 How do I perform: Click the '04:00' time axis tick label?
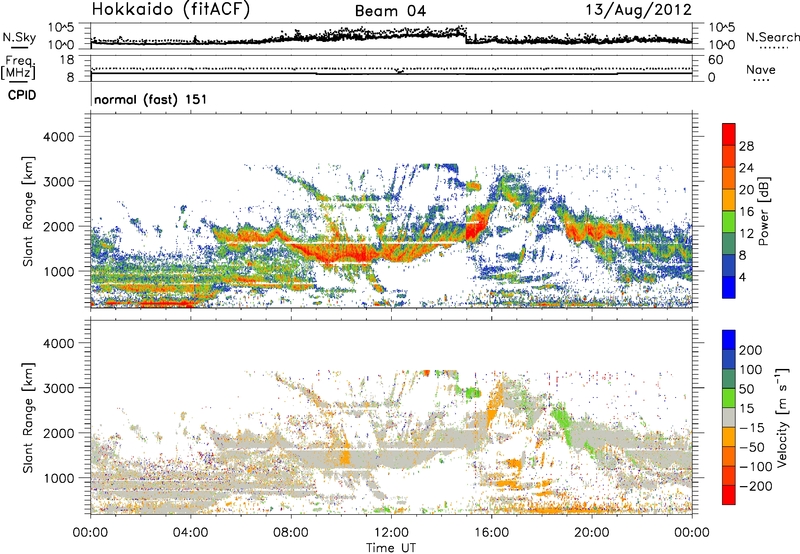pyautogui.click(x=191, y=533)
